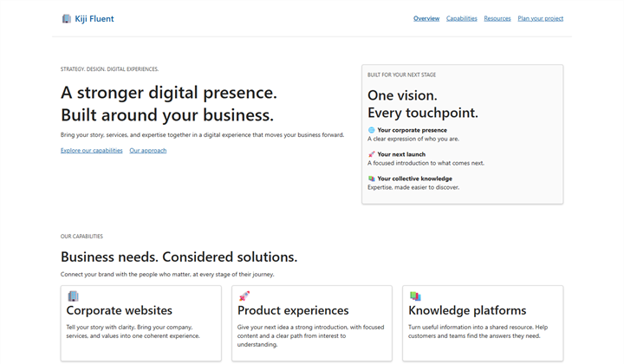Click the 'Bring your story, services, and expertise' paragraph

click(202, 135)
